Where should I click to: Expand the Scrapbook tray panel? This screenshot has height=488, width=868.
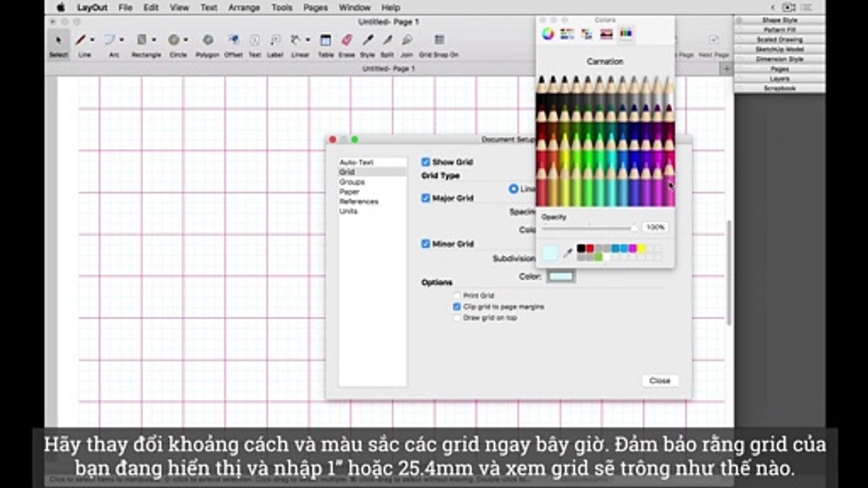(x=780, y=89)
